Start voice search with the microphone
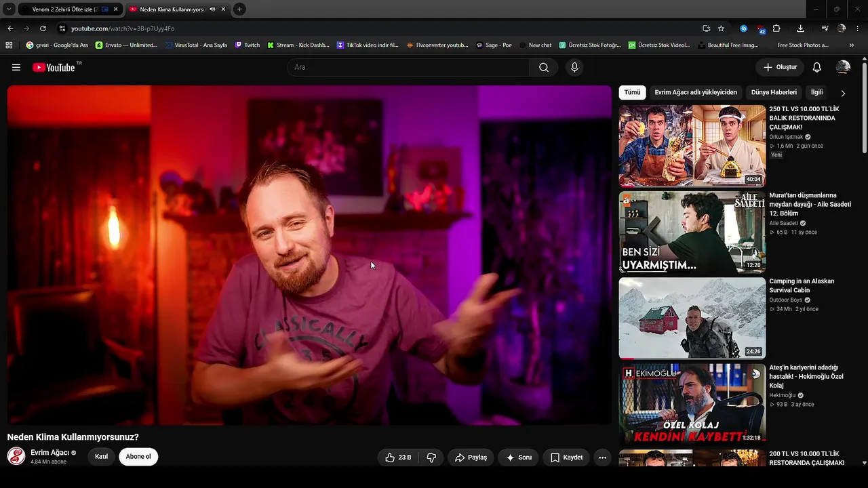Image resolution: width=868 pixels, height=488 pixels. coord(574,67)
